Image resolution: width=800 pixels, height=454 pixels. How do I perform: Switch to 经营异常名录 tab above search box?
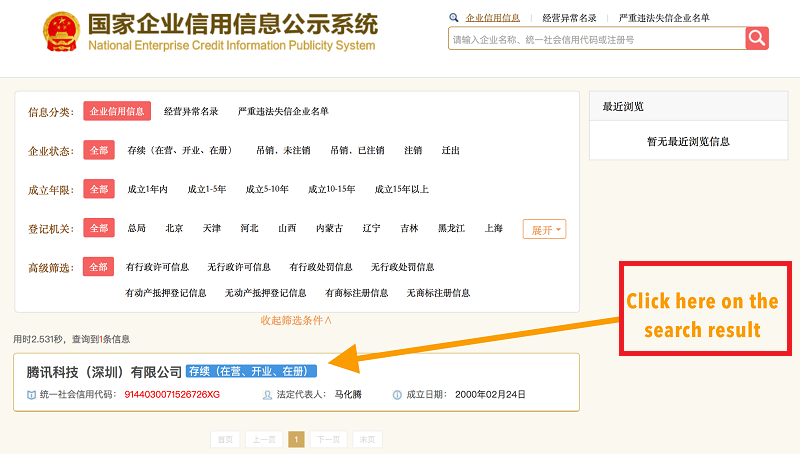(569, 18)
